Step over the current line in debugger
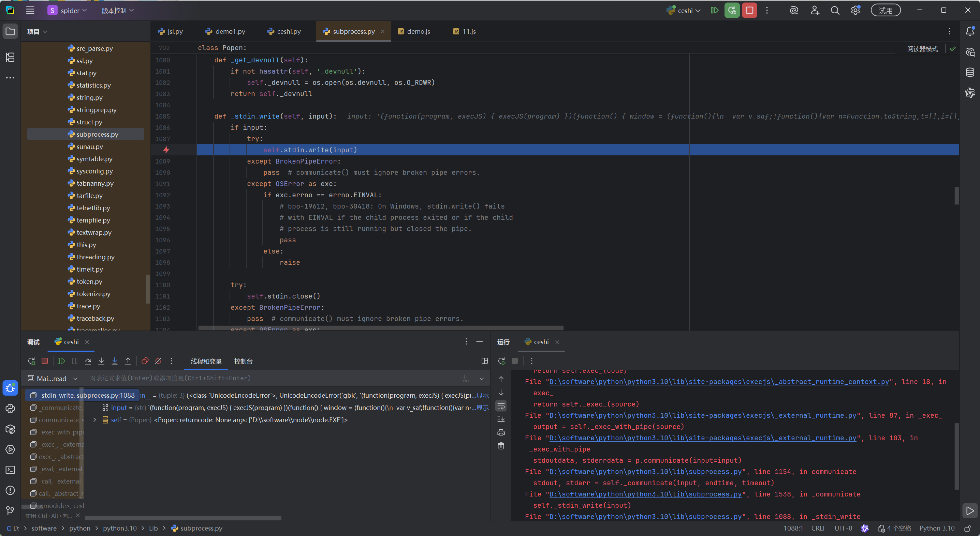Screen dimensions: 980x536 (x=88, y=361)
